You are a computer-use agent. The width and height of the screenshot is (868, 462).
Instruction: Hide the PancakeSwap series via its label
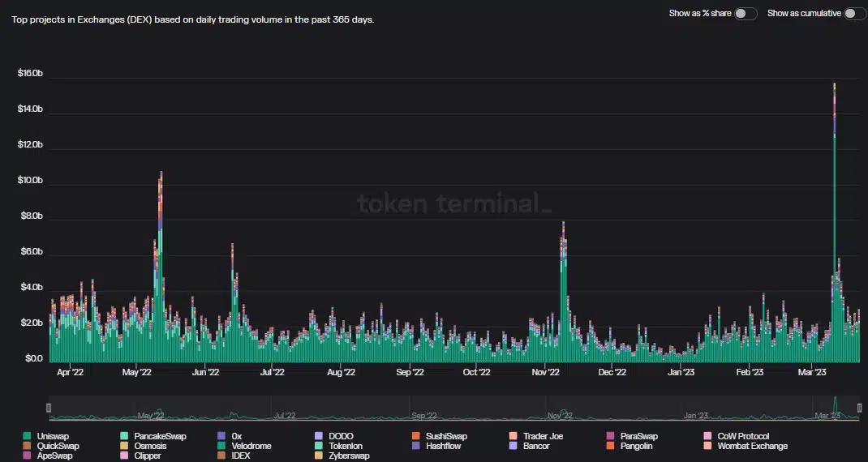[x=160, y=436]
